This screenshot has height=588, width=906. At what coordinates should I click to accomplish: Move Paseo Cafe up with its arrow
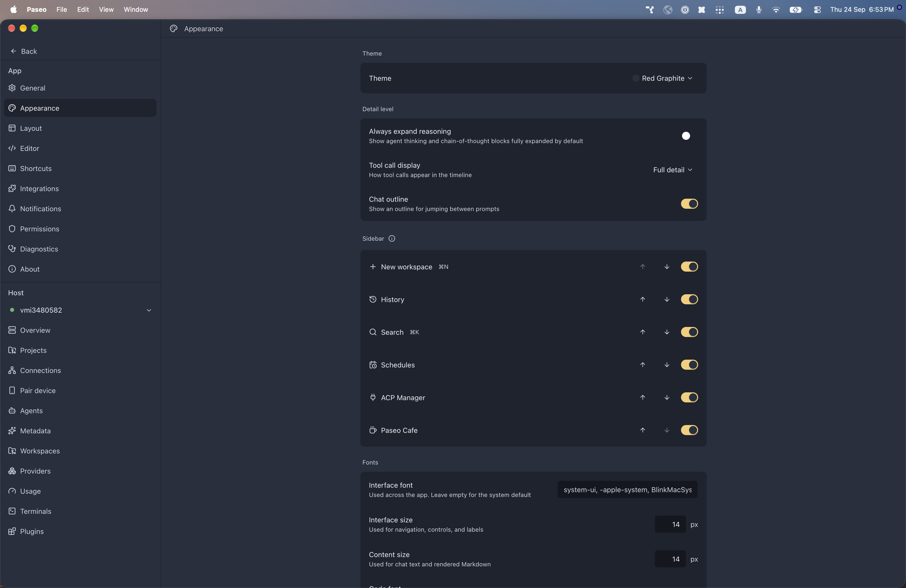point(643,430)
